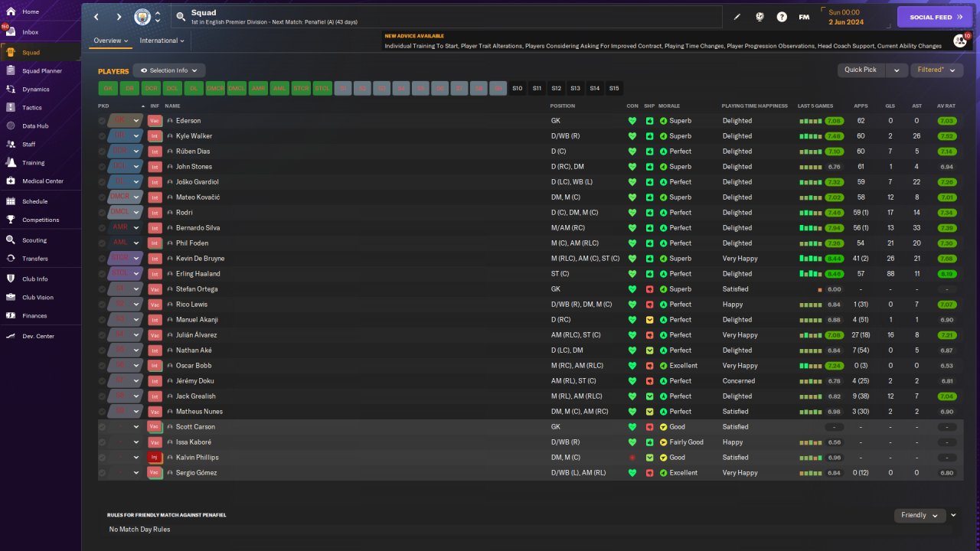Select the S10 substitute slot
Screen dimensions: 980x551
click(x=518, y=89)
